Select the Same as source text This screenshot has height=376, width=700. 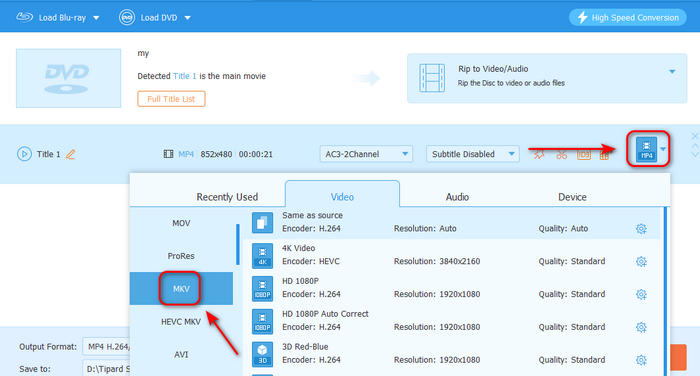coord(312,215)
